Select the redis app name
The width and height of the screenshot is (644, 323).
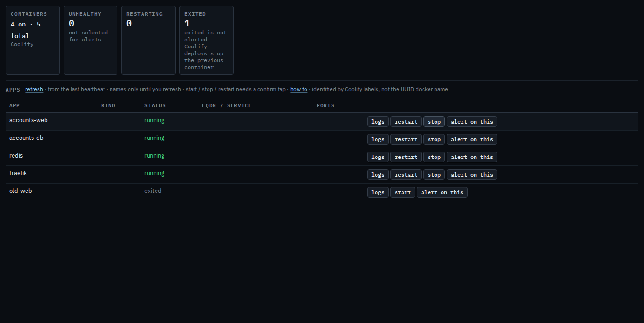click(x=16, y=156)
